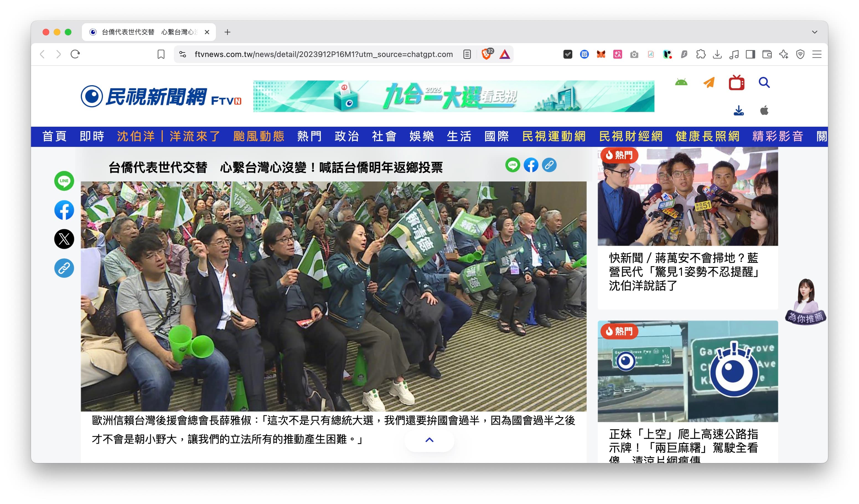Viewport: 859px width, 504px height.
Task: Expand the tab search chevron
Action: [x=815, y=32]
